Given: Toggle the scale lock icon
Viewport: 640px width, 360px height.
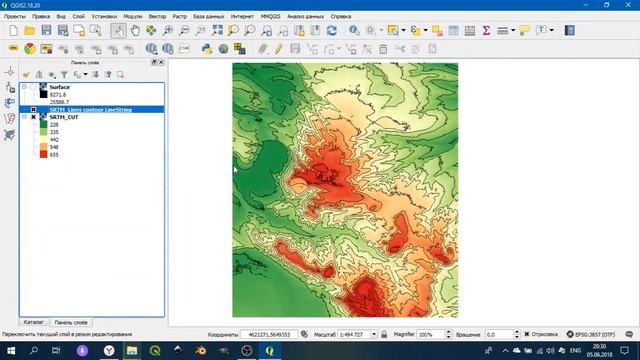Looking at the screenshot, I should (384, 334).
